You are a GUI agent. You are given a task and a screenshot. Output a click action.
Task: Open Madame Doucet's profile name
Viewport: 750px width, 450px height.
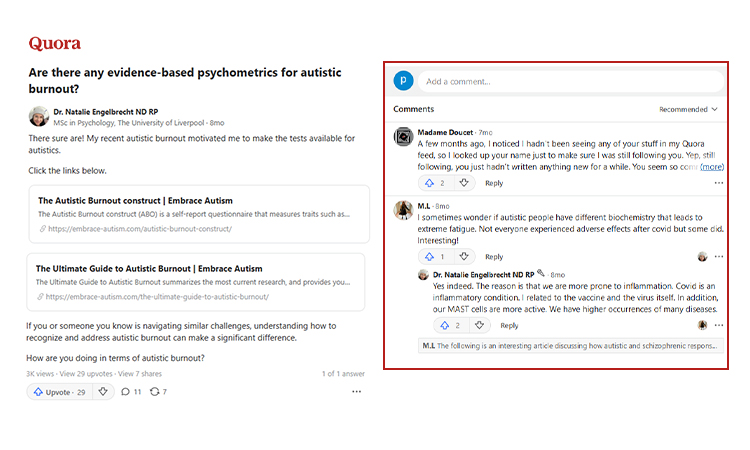[x=445, y=132]
